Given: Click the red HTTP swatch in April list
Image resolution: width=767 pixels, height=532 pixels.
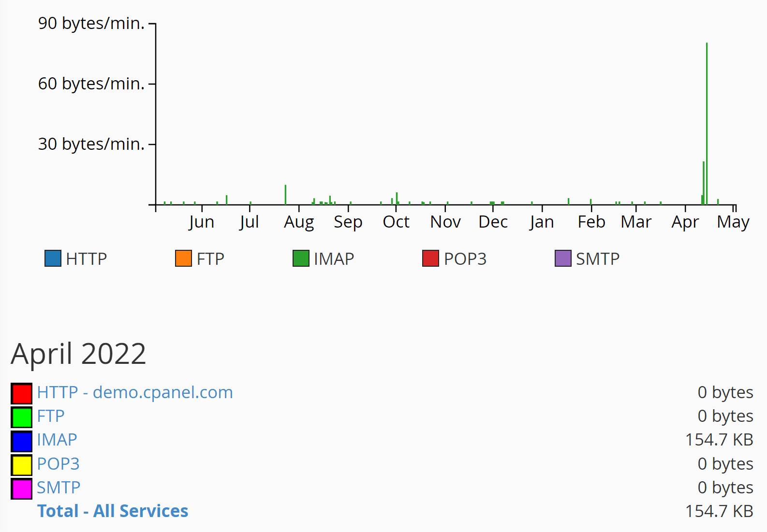Looking at the screenshot, I should click(x=22, y=393).
